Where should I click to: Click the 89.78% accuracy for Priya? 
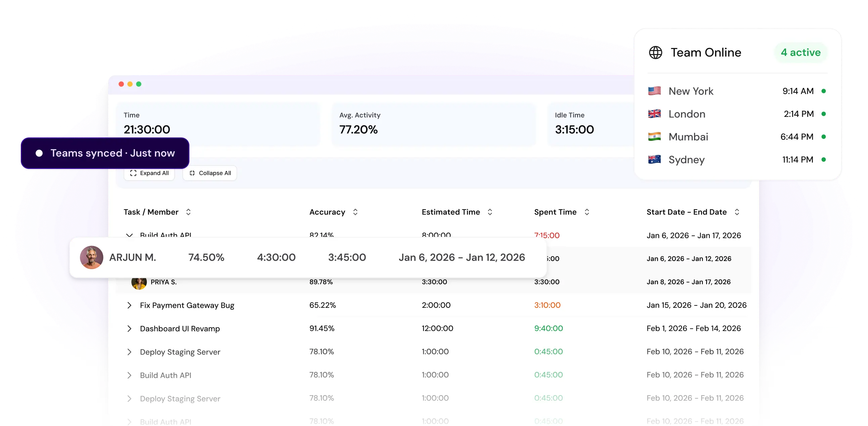pos(321,282)
